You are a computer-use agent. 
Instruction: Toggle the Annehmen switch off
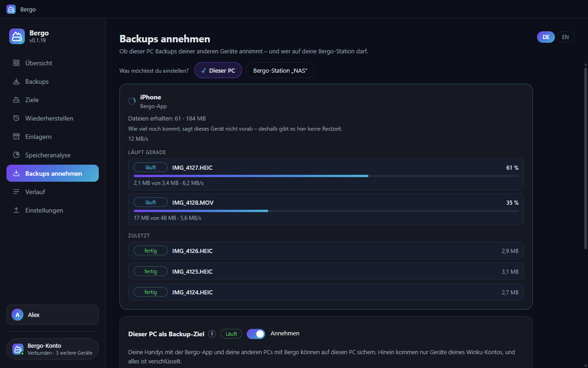click(256, 334)
